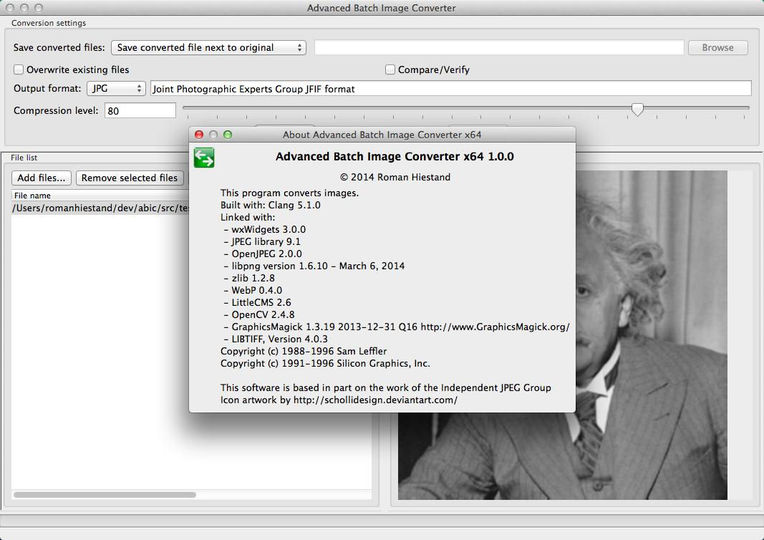
Task: Click the '© 2014 Roman Hiestand' text
Action: pyautogui.click(x=395, y=177)
